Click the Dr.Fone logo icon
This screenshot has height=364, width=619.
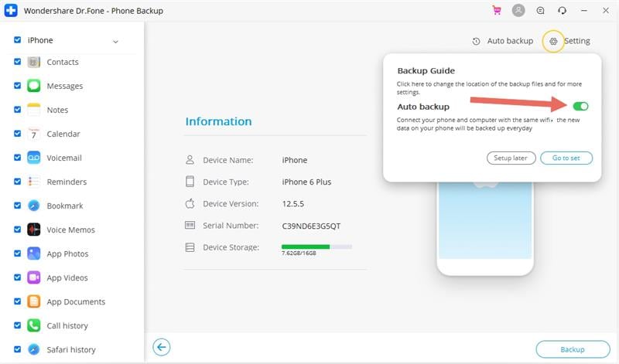(x=11, y=11)
